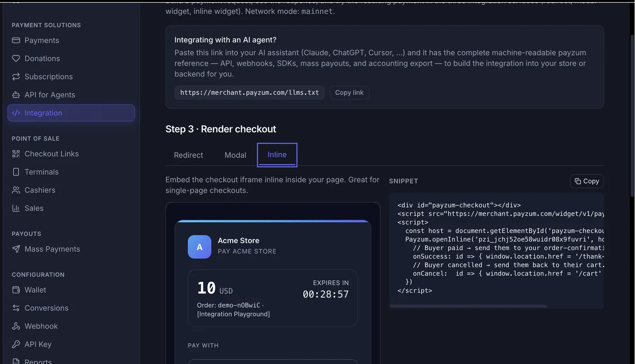Click the Integration code brackets icon
Screen dimensions: 635x364
click(x=16, y=113)
